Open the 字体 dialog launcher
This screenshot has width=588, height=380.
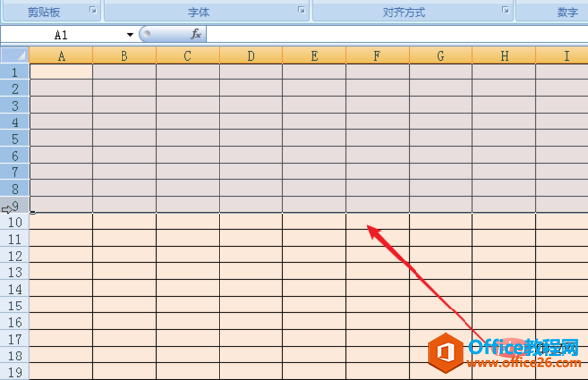pos(301,10)
